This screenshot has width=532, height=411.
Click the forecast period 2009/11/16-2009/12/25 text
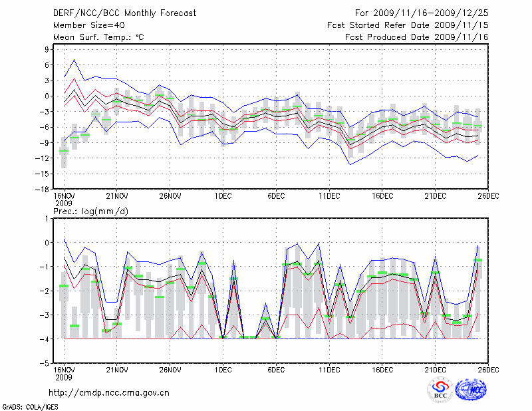click(422, 13)
